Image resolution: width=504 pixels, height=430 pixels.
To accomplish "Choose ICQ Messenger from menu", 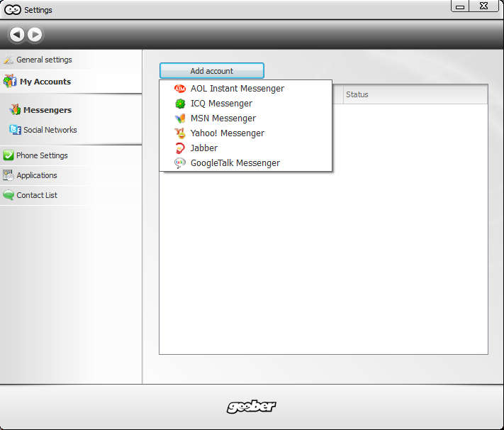I will tap(245, 104).
